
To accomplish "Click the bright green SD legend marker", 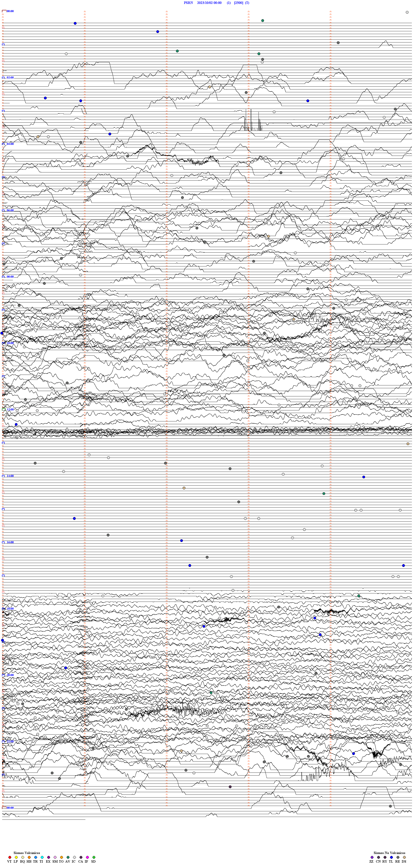I will 94,857.
